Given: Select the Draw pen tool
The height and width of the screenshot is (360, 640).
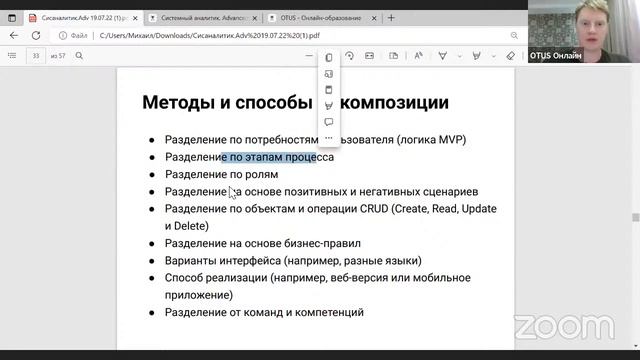Looking at the screenshot, I should click(x=442, y=56).
